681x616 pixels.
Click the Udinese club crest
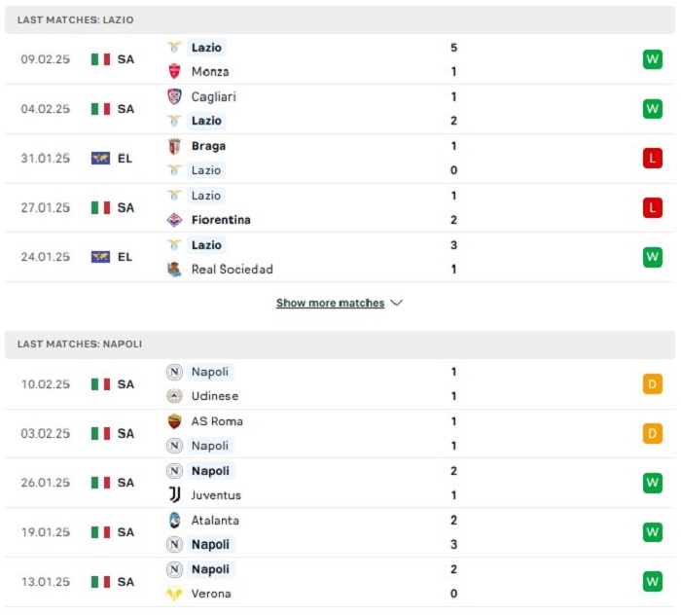tap(174, 396)
